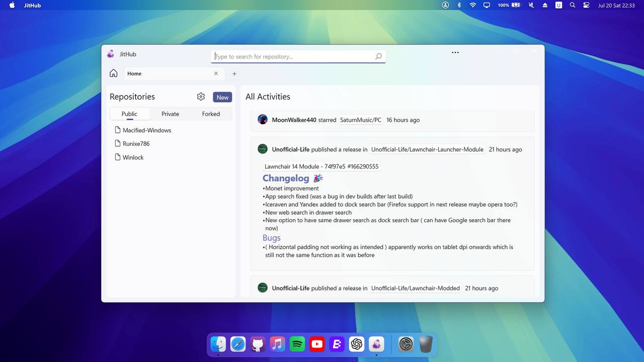Image resolution: width=644 pixels, height=362 pixels.
Task: Click the eject icon in the menu bar
Action: click(545, 5)
